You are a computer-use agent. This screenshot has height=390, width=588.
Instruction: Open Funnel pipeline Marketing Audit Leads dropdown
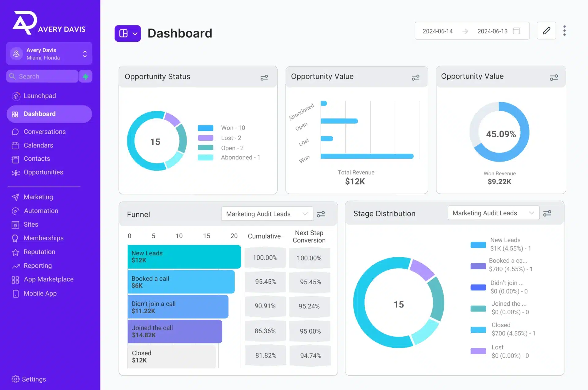[267, 214]
